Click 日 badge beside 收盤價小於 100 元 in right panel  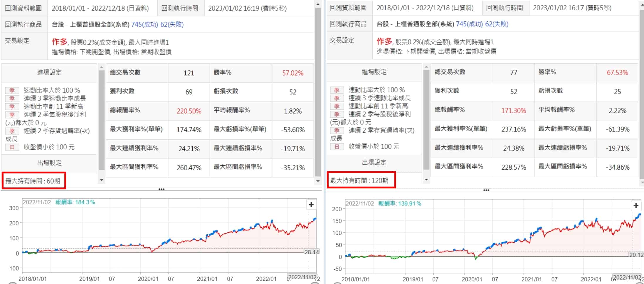pos(337,146)
